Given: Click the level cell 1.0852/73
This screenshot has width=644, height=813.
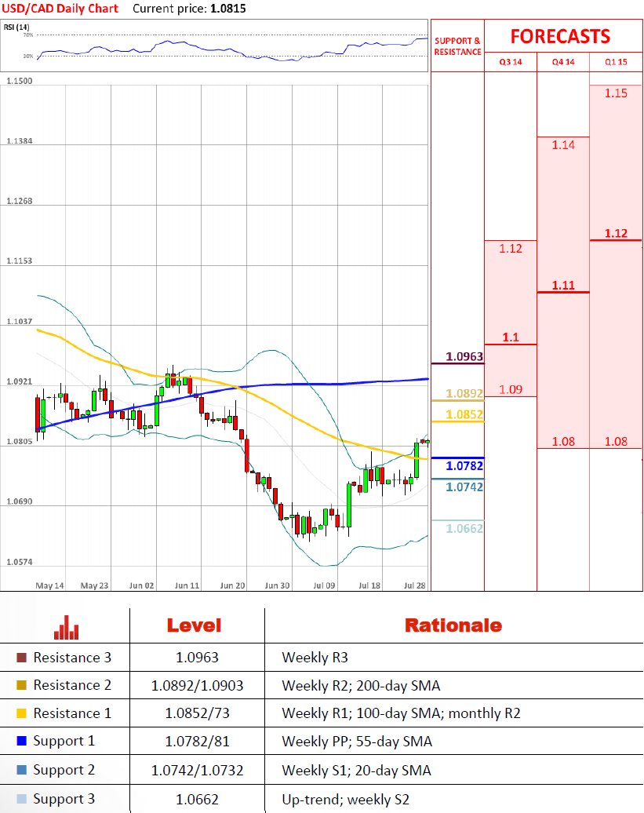Looking at the screenshot, I should tap(198, 713).
